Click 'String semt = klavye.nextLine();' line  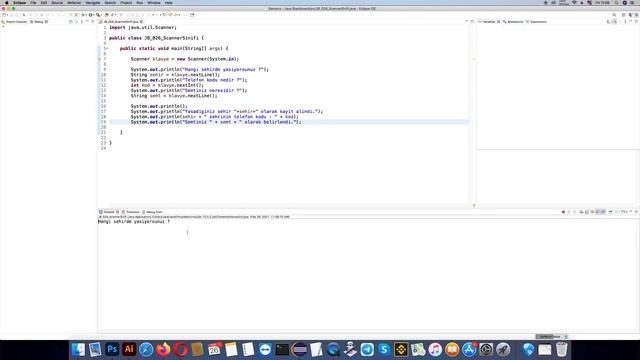pyautogui.click(x=174, y=96)
